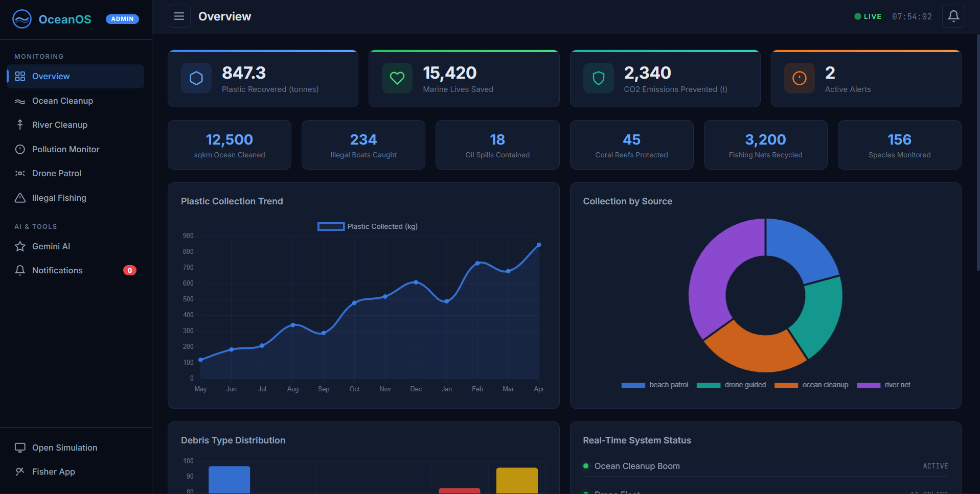
Task: Click the green LIVE status dot
Action: pyautogui.click(x=857, y=16)
